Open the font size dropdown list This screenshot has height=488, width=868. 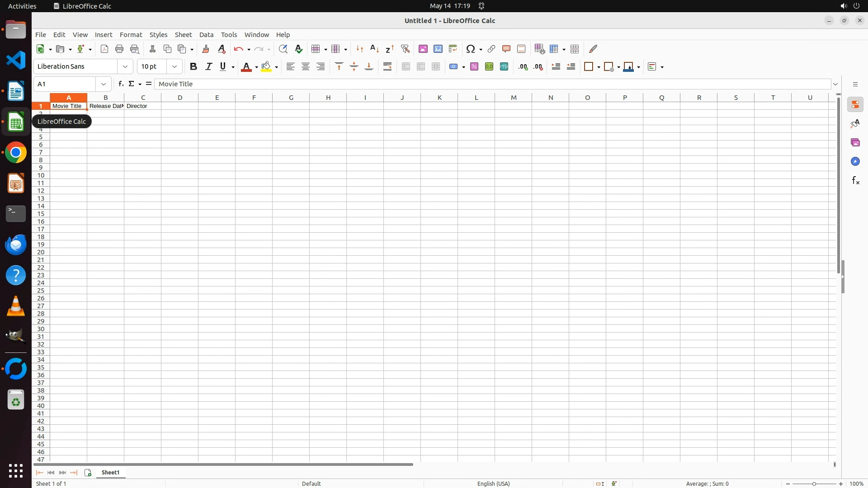click(x=175, y=67)
